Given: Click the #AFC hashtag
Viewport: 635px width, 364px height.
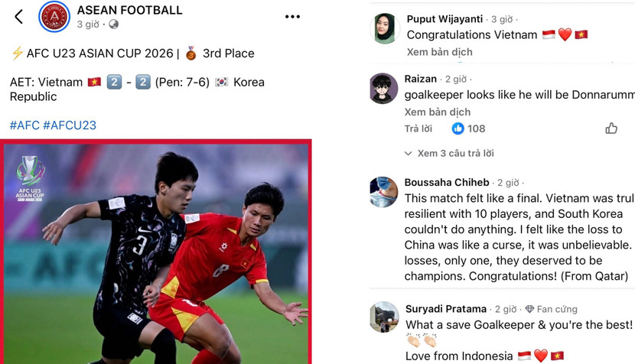Looking at the screenshot, I should click(24, 125).
